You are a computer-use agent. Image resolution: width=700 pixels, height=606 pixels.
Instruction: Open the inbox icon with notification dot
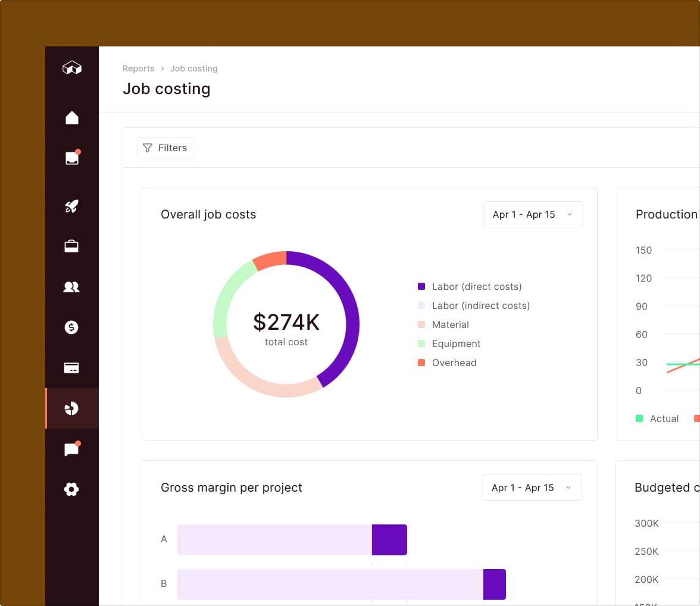pos(71,157)
